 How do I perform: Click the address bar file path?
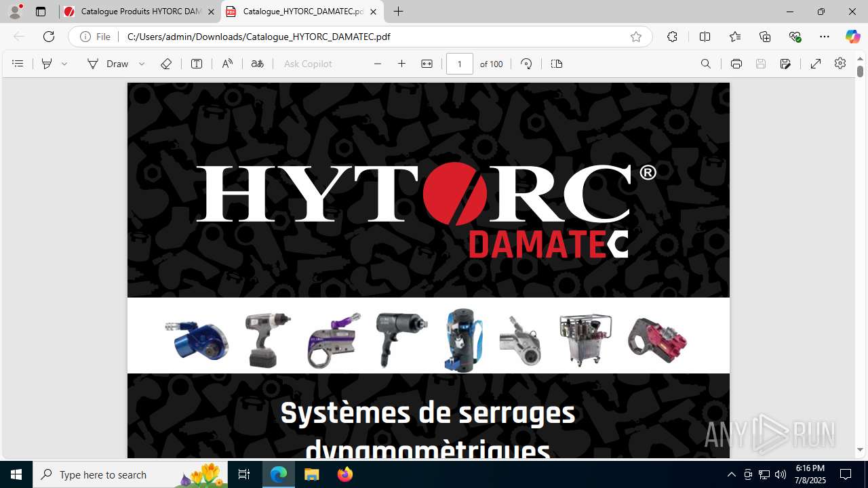click(258, 37)
